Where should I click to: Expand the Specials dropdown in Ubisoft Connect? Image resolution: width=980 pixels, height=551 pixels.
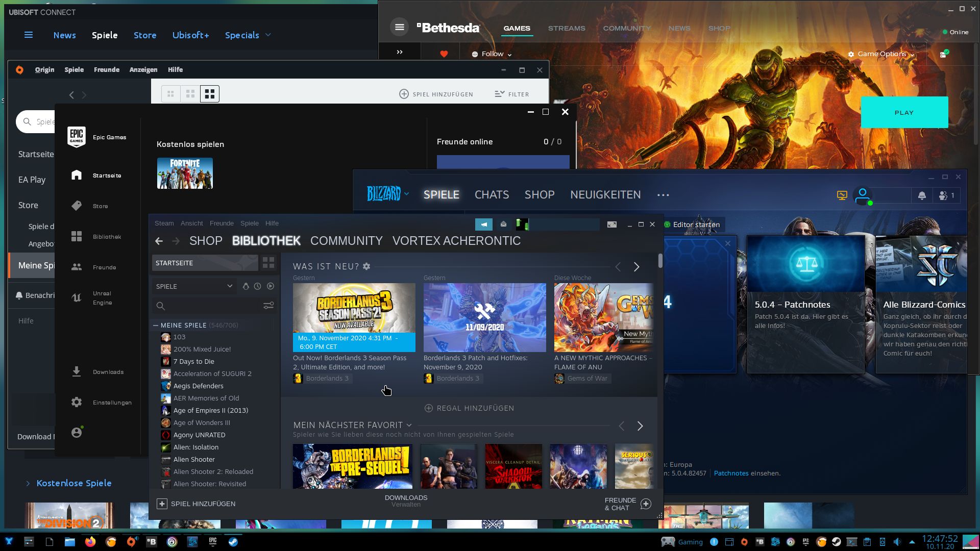pos(248,35)
